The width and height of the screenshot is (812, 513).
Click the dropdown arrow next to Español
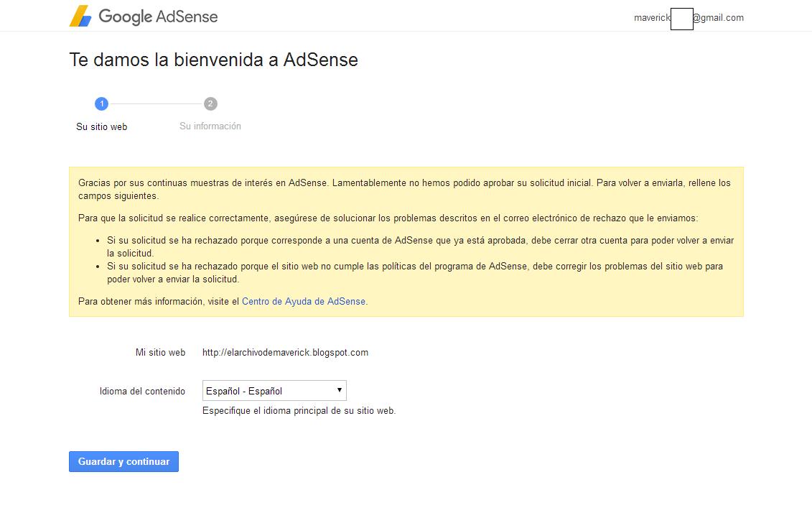(x=339, y=390)
